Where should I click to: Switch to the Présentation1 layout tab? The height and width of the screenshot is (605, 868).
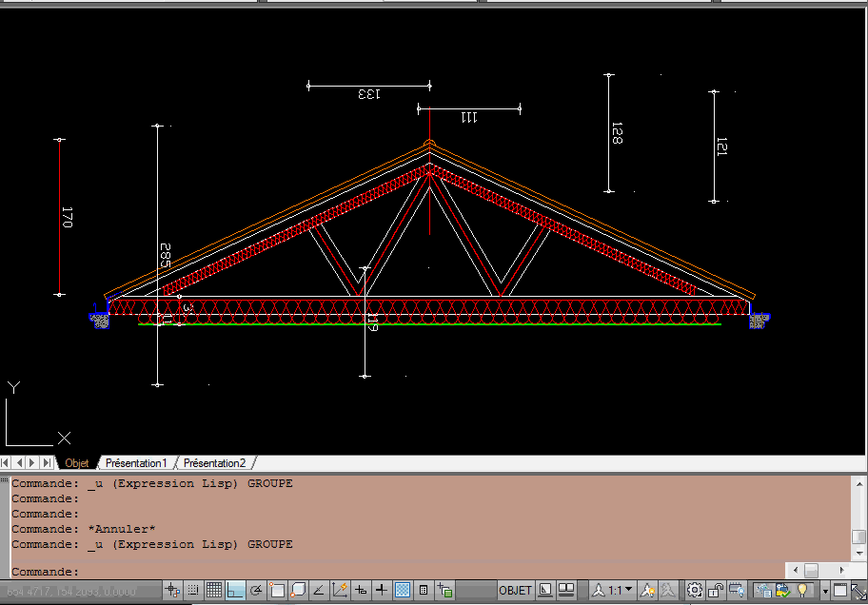coord(136,463)
